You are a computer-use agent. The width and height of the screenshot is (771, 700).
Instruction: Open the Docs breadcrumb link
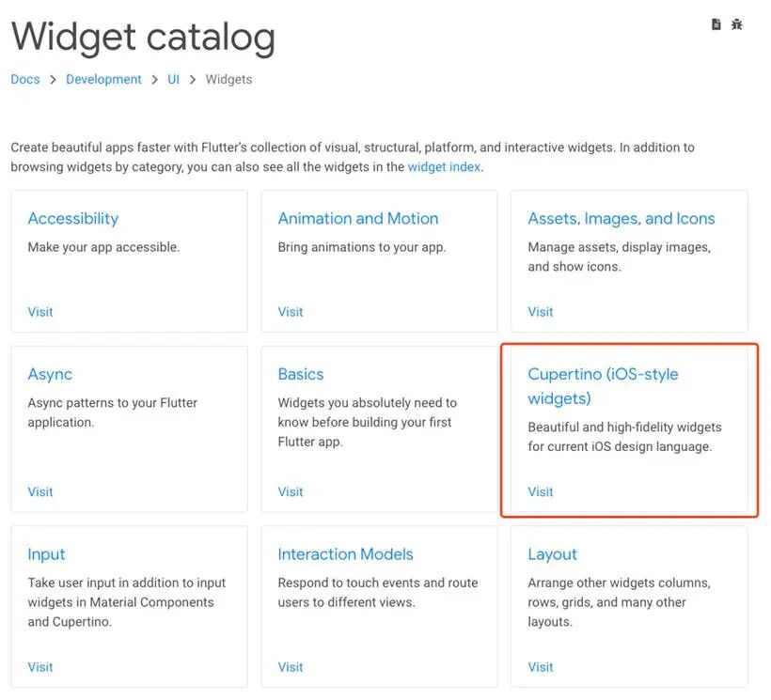pyautogui.click(x=25, y=80)
